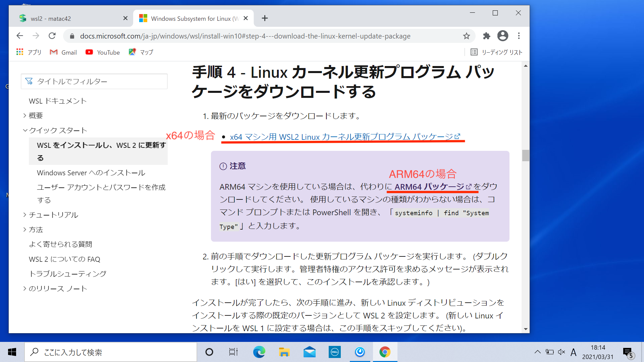Click the page scrollbar thumb
Viewport: 644px width, 362px height.
coord(526,156)
